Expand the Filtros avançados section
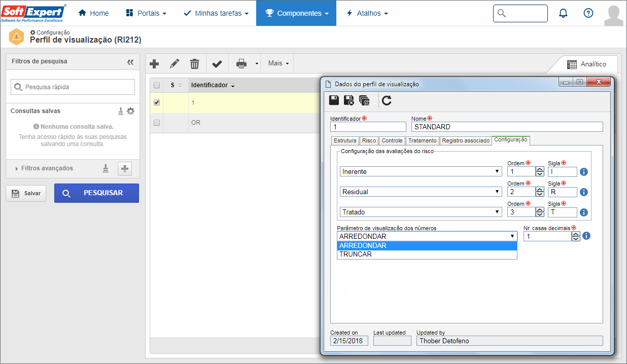 [x=47, y=168]
